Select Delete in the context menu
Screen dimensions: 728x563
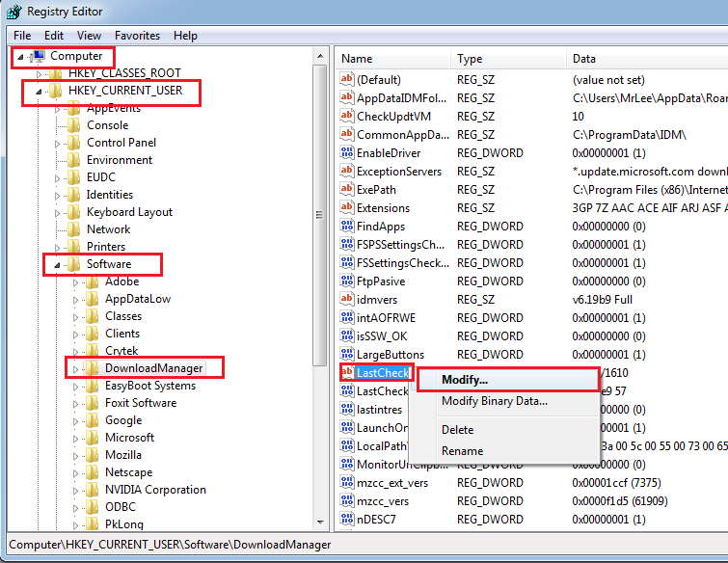tap(457, 430)
